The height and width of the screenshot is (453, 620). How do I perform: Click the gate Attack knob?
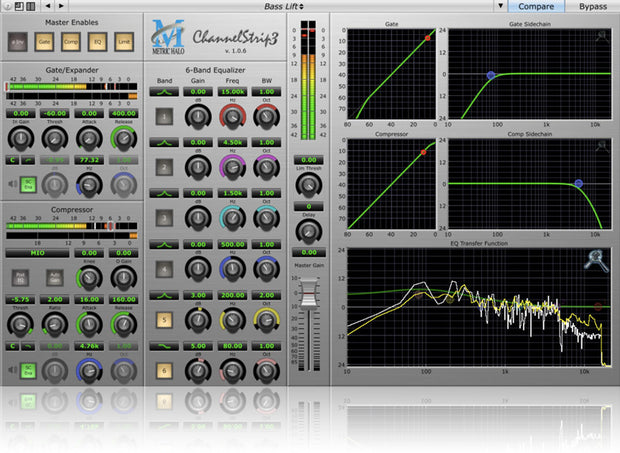89,138
